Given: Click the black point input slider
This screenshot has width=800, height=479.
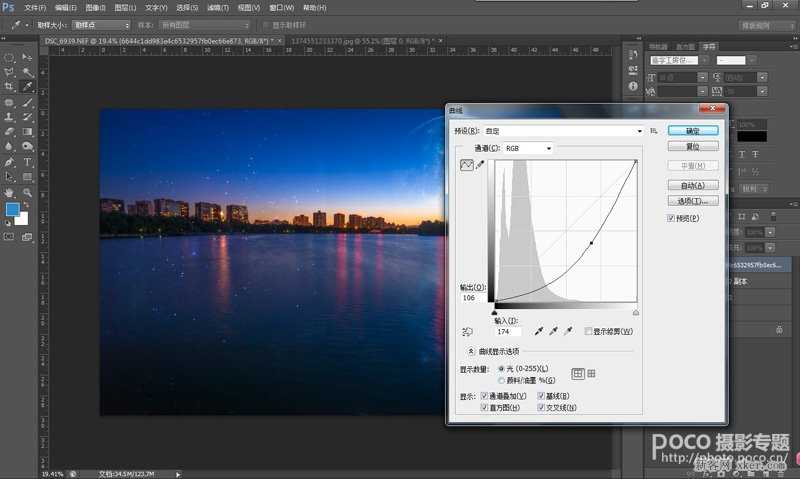Looking at the screenshot, I should [494, 312].
